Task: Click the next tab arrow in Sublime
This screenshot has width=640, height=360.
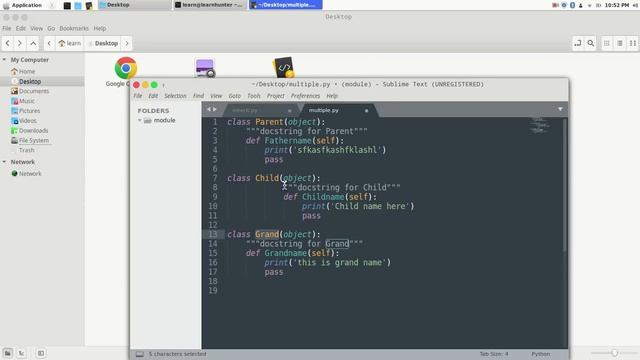Action: [215, 109]
